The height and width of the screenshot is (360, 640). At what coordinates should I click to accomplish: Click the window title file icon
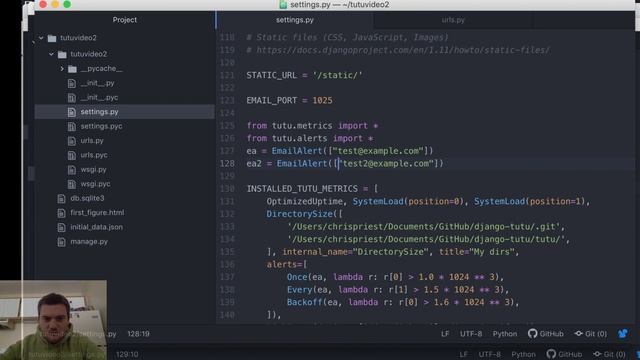point(283,4)
